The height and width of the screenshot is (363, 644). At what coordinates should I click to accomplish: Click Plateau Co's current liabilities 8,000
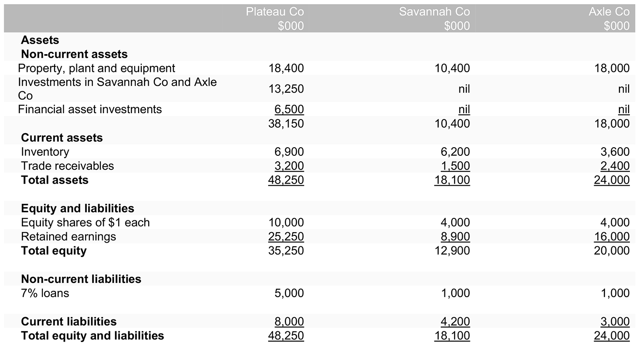(x=289, y=322)
